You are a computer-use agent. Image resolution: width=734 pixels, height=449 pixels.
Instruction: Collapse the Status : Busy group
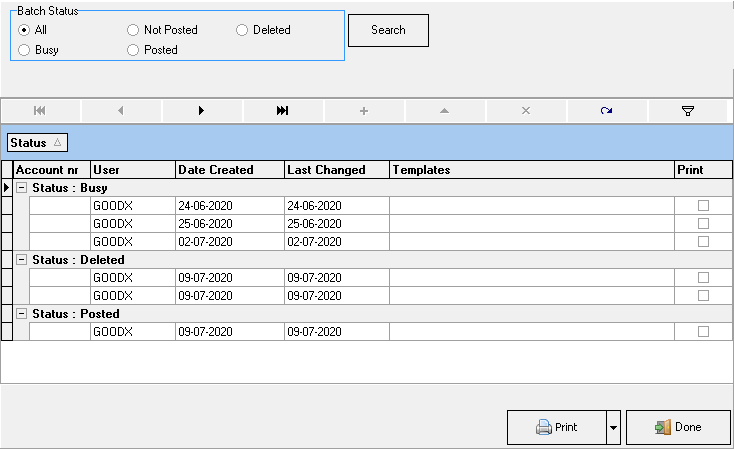[21, 187]
